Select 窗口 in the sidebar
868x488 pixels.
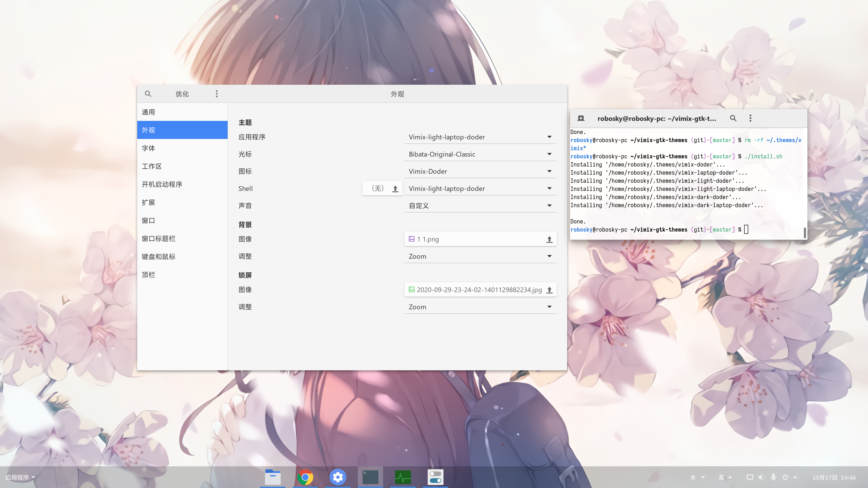(x=182, y=221)
